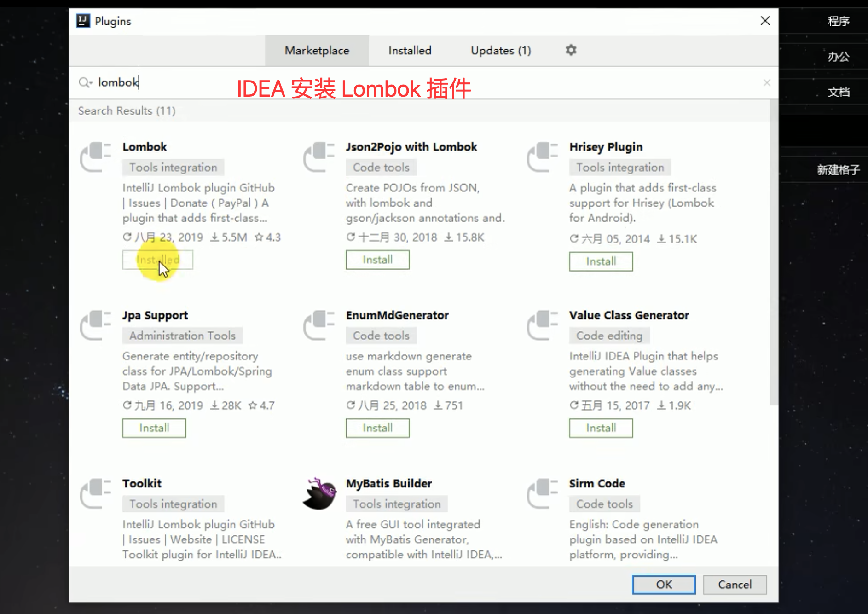The height and width of the screenshot is (614, 868).
Task: Open the Json2Pojo with Lombok title
Action: click(x=411, y=147)
